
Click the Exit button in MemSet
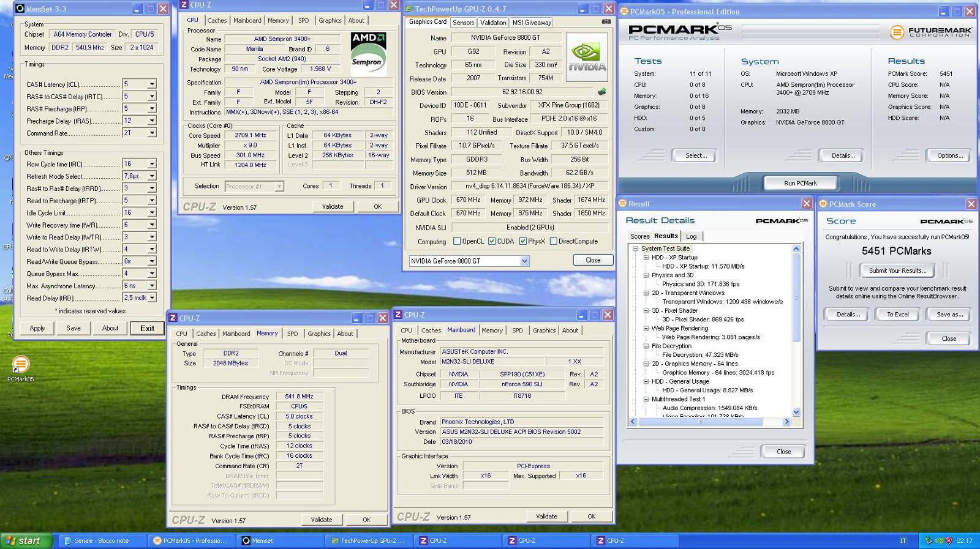147,328
